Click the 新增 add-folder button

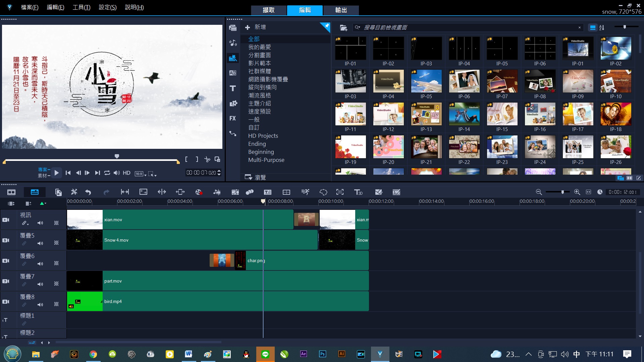tap(255, 27)
